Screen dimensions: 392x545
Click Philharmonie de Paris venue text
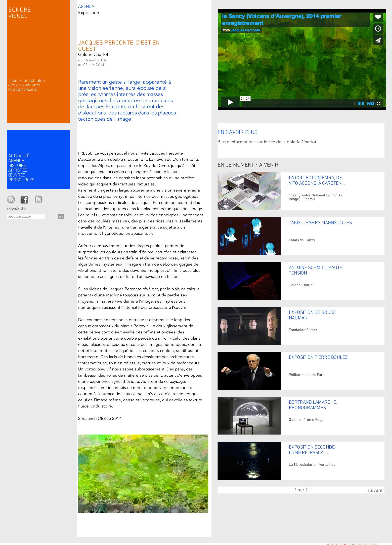[307, 375]
